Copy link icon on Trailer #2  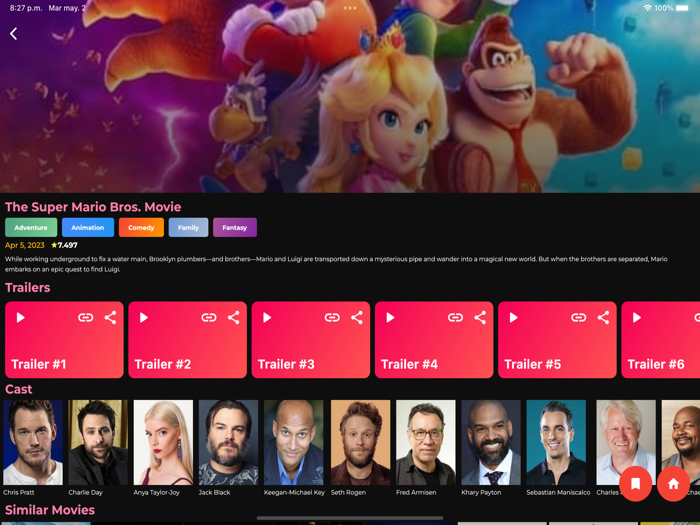point(209,317)
